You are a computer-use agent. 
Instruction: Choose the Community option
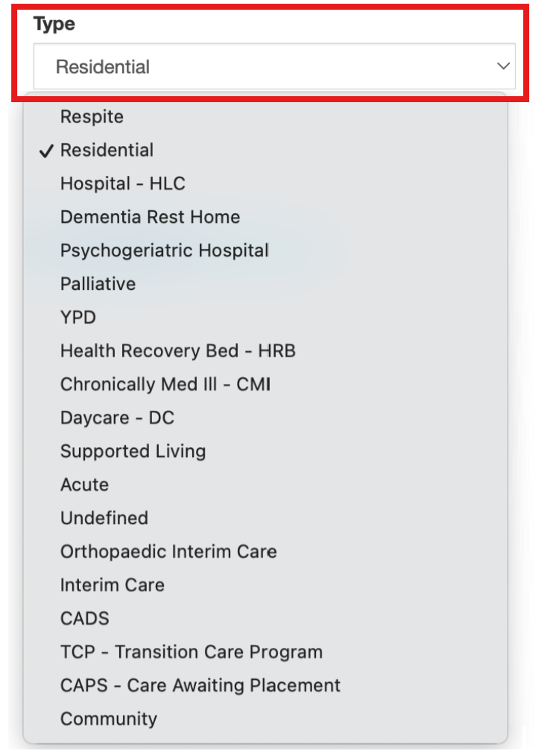[108, 719]
